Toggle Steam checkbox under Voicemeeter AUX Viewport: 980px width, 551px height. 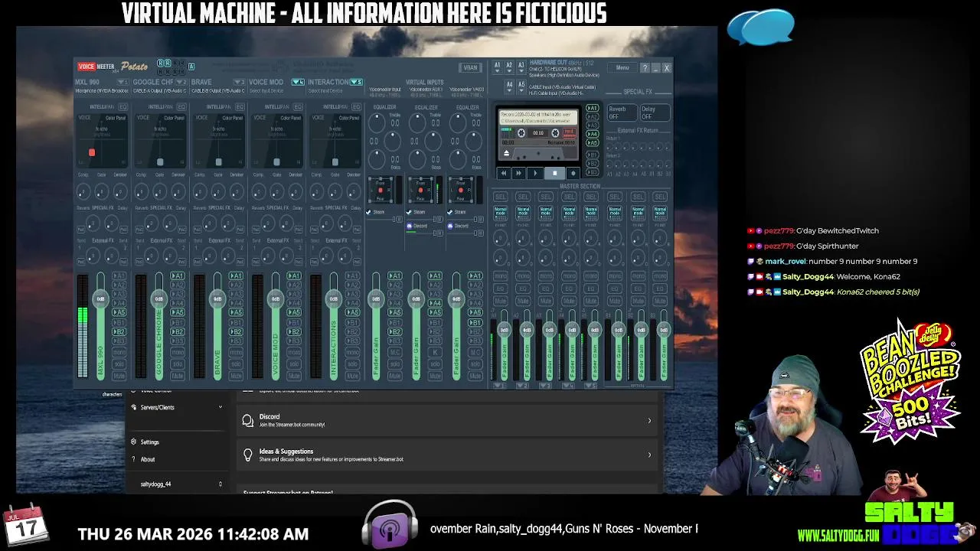[x=409, y=212]
